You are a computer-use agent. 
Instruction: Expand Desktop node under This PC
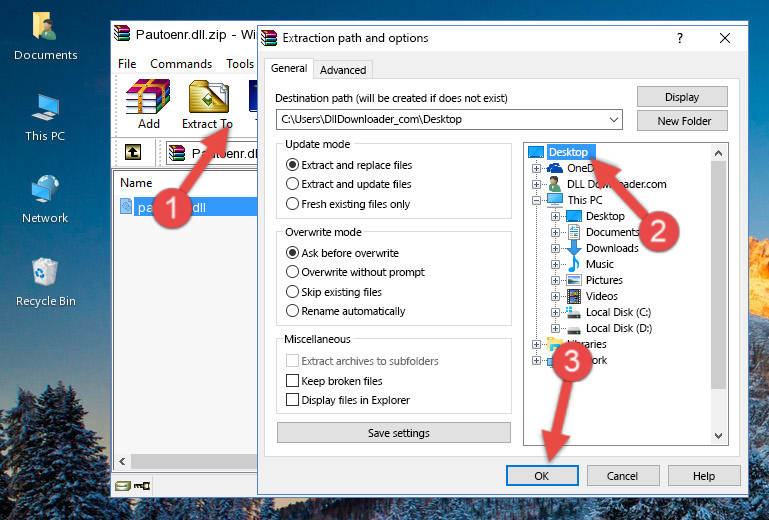[555, 216]
